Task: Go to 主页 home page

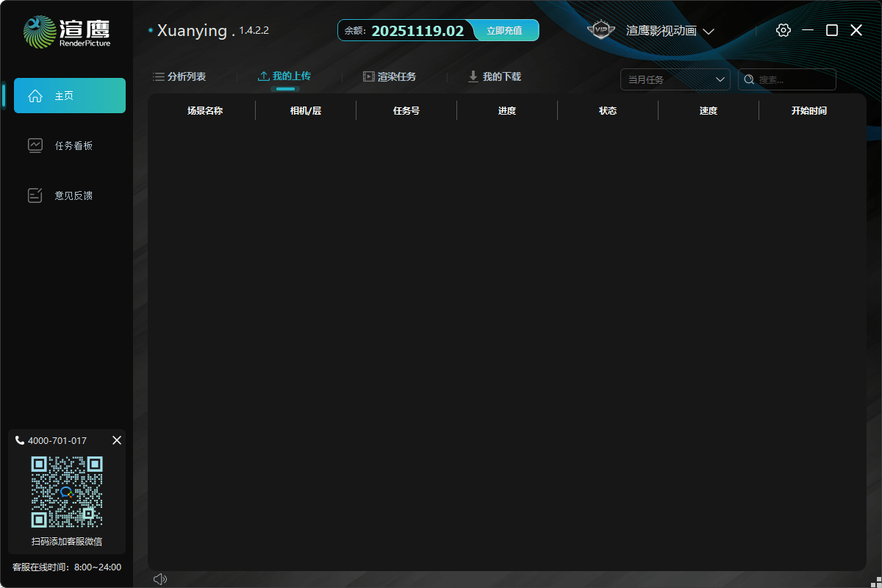Action: (70, 96)
